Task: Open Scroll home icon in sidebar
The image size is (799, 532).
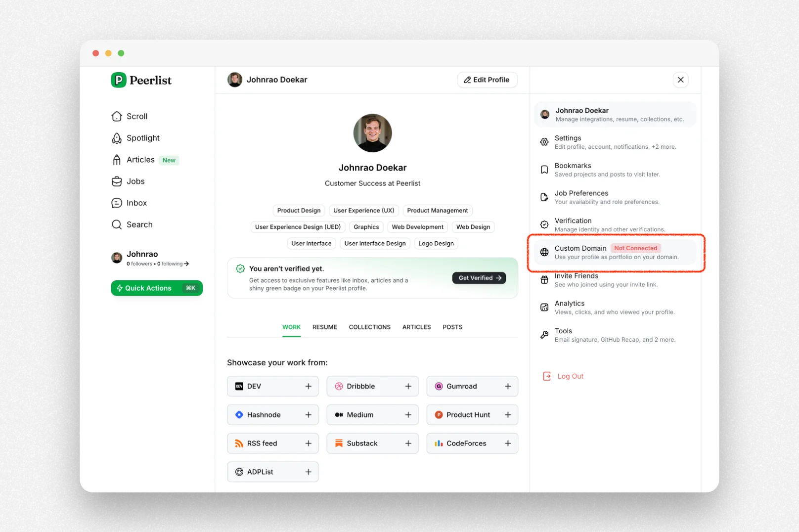Action: 117,116
